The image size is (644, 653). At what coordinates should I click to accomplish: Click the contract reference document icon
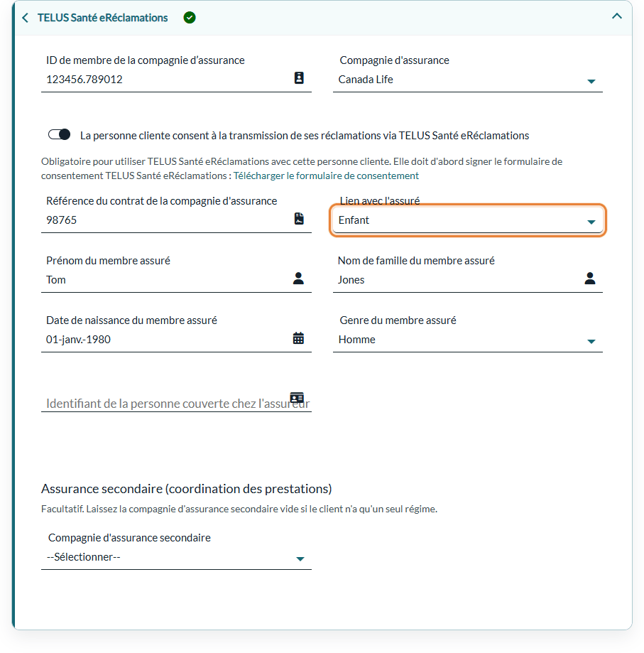(x=299, y=219)
